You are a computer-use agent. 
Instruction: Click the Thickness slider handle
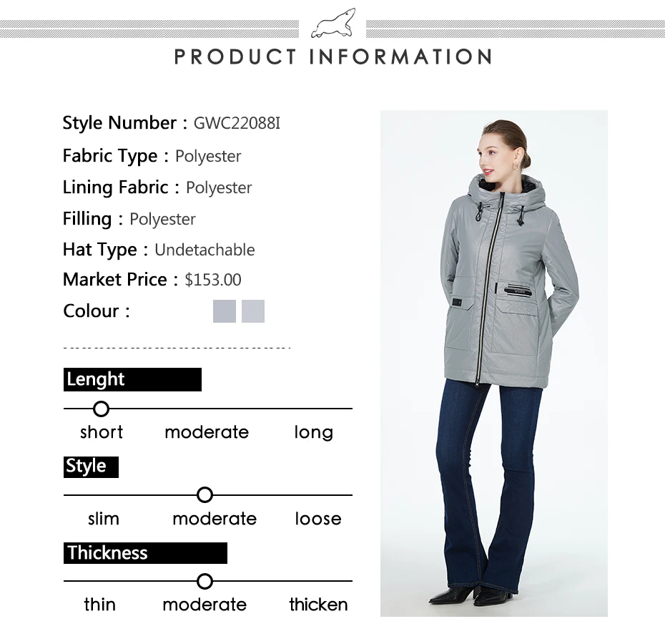click(x=205, y=582)
